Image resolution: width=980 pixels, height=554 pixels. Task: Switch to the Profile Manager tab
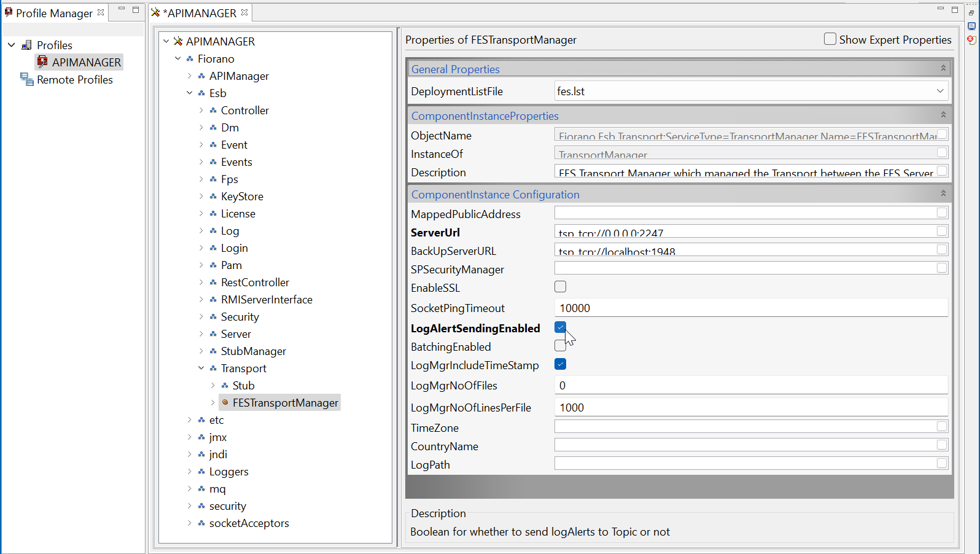(54, 13)
